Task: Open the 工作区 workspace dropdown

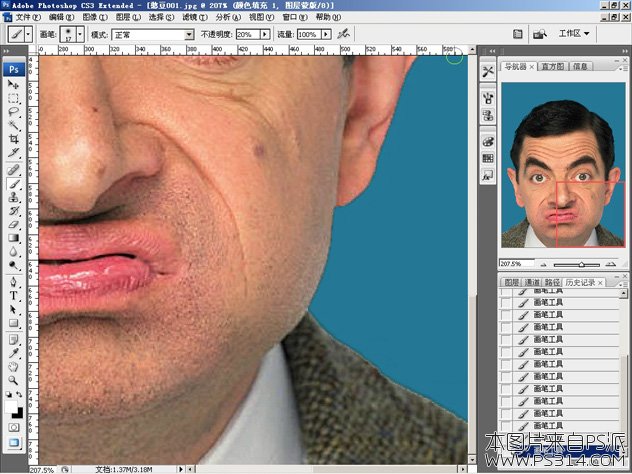Action: pos(574,33)
